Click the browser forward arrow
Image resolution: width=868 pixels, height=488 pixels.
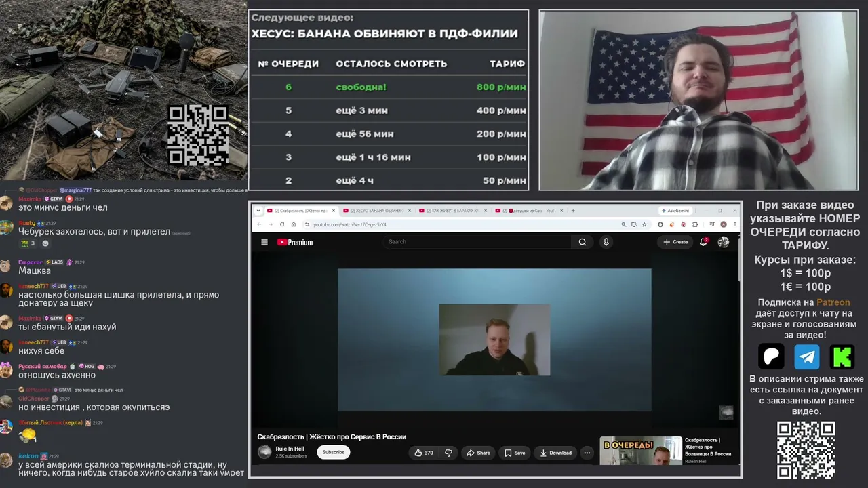(270, 224)
